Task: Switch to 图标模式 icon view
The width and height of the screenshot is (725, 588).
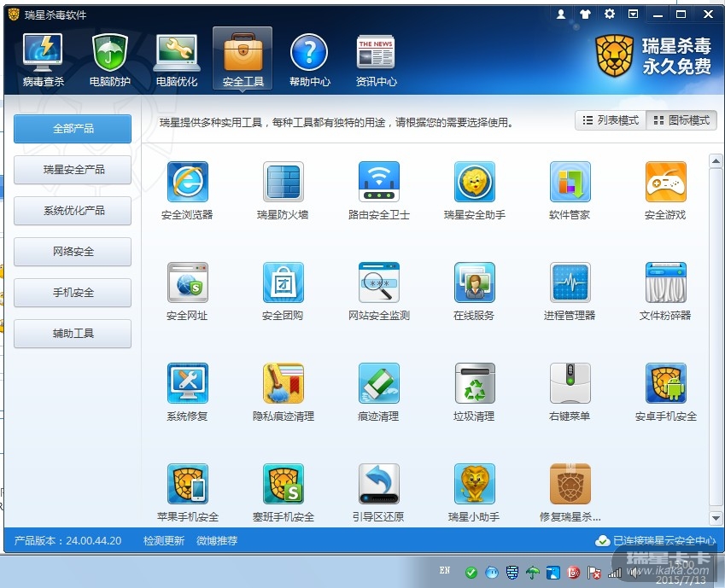Action: (x=681, y=120)
